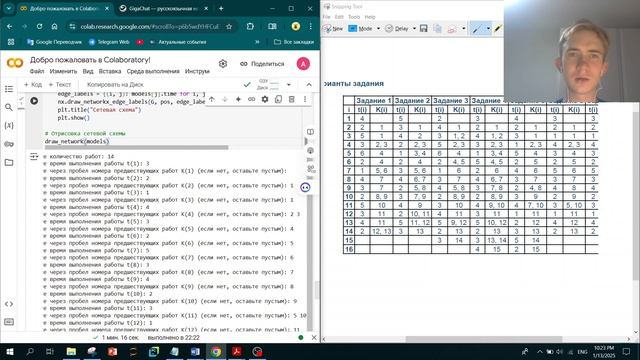Image resolution: width=640 pixels, height=360 pixels.
Task: Select the Snipping Tool highlighter
Action: click(x=498, y=29)
